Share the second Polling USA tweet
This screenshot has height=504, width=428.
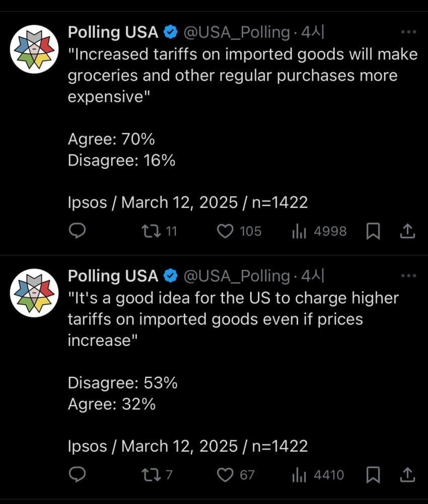click(407, 475)
